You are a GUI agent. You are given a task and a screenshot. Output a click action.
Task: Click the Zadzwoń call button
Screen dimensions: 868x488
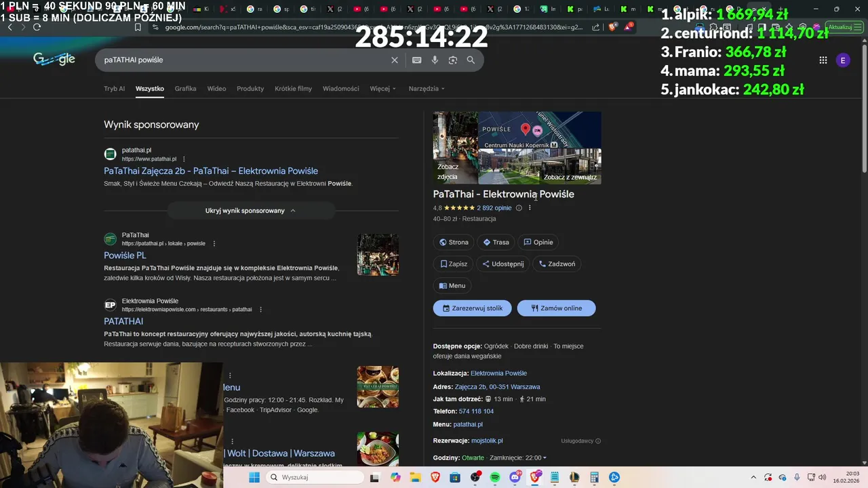coord(557,264)
